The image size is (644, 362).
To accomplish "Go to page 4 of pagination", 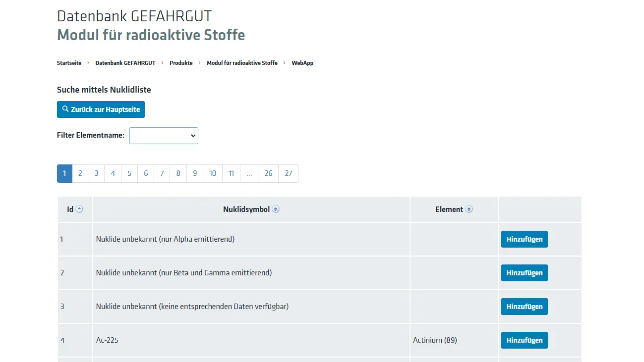I will point(113,173).
